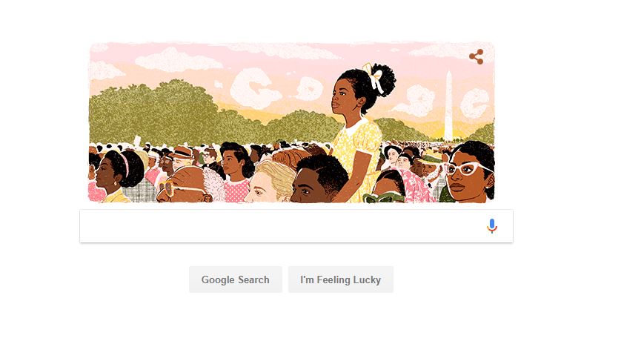Viewport: 644px width, 344px height.
Task: Click the share icon on the doodle
Action: point(477,57)
